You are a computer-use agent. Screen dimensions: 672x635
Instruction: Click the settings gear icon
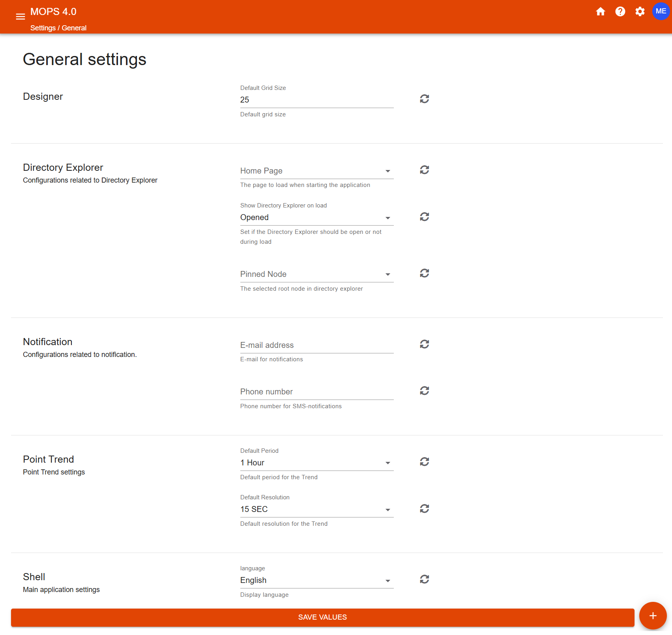click(x=640, y=11)
